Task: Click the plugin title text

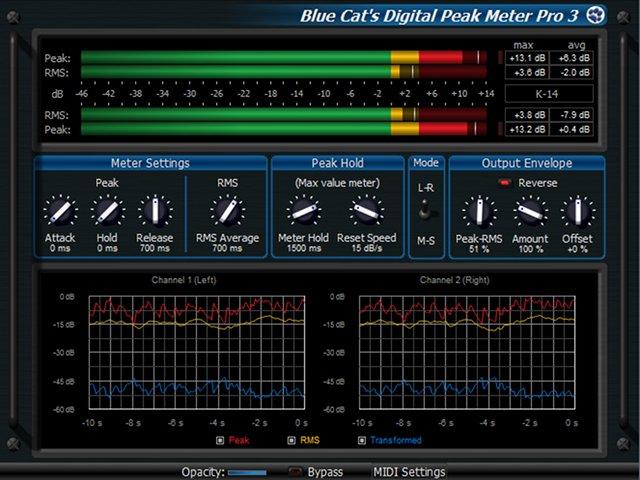Action: pyautogui.click(x=439, y=16)
